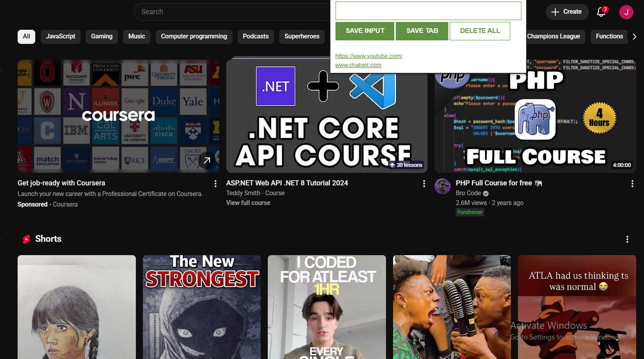Click the View full course link
This screenshot has width=644, height=359.
pos(248,203)
